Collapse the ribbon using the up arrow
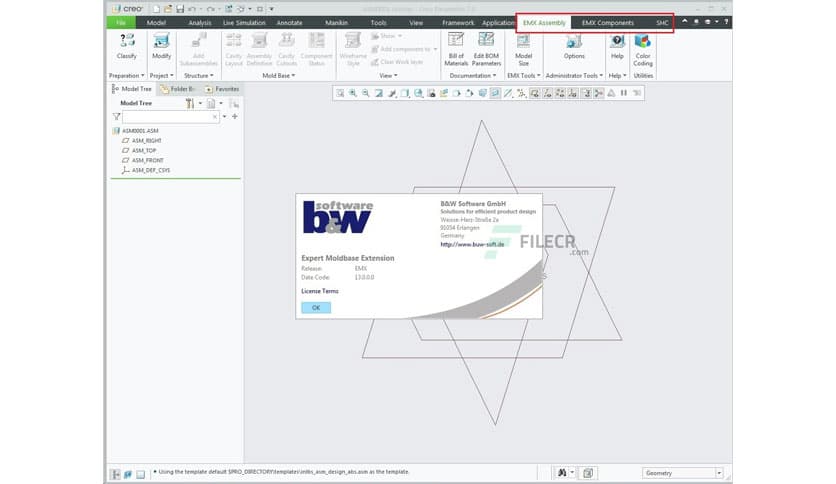The width and height of the screenshot is (836, 484). pos(685,21)
